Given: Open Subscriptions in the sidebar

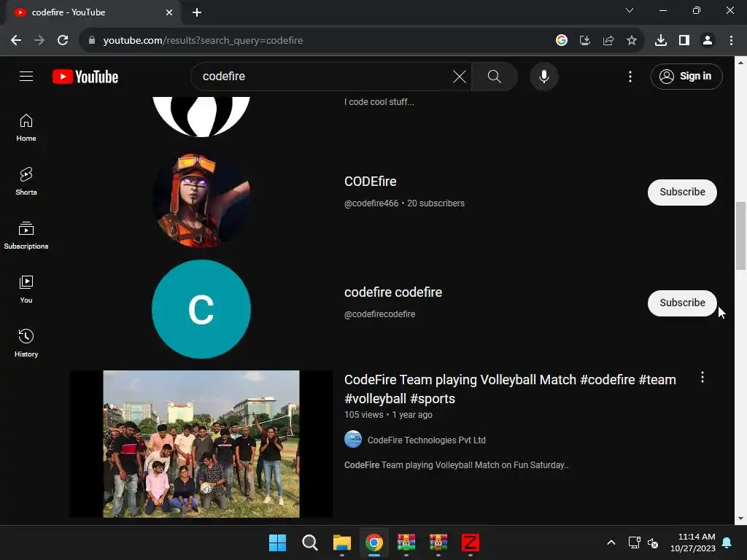Looking at the screenshot, I should [26, 236].
